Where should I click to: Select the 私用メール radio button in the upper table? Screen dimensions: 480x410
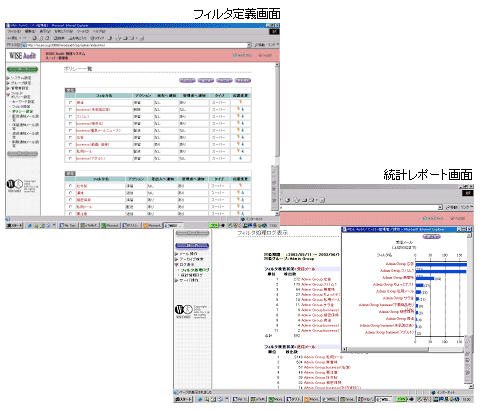[x=70, y=151]
